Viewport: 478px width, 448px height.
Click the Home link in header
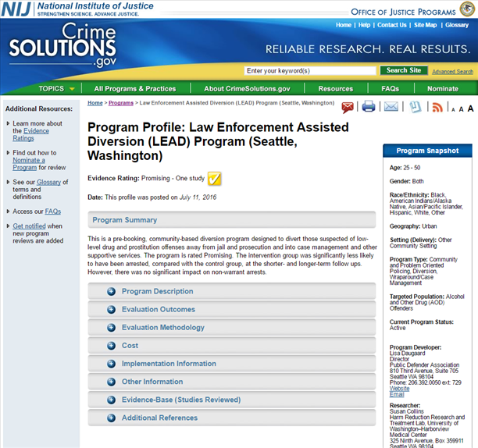(x=344, y=25)
